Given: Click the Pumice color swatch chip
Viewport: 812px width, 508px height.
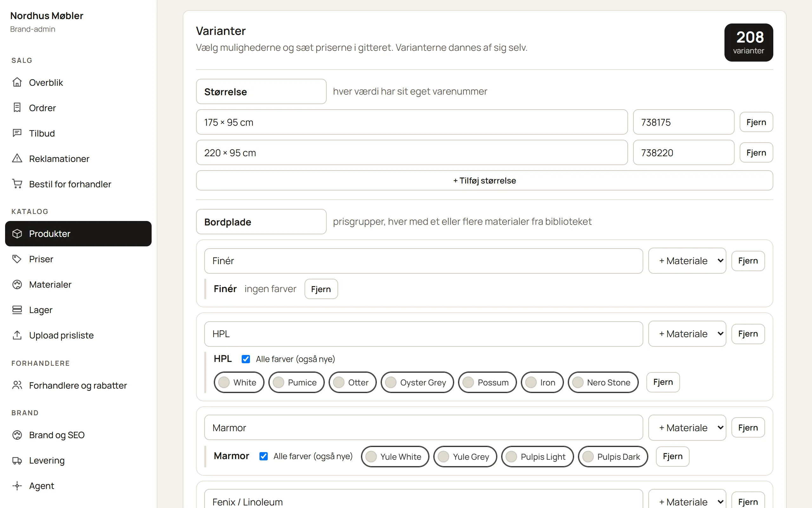Looking at the screenshot, I should (x=296, y=382).
